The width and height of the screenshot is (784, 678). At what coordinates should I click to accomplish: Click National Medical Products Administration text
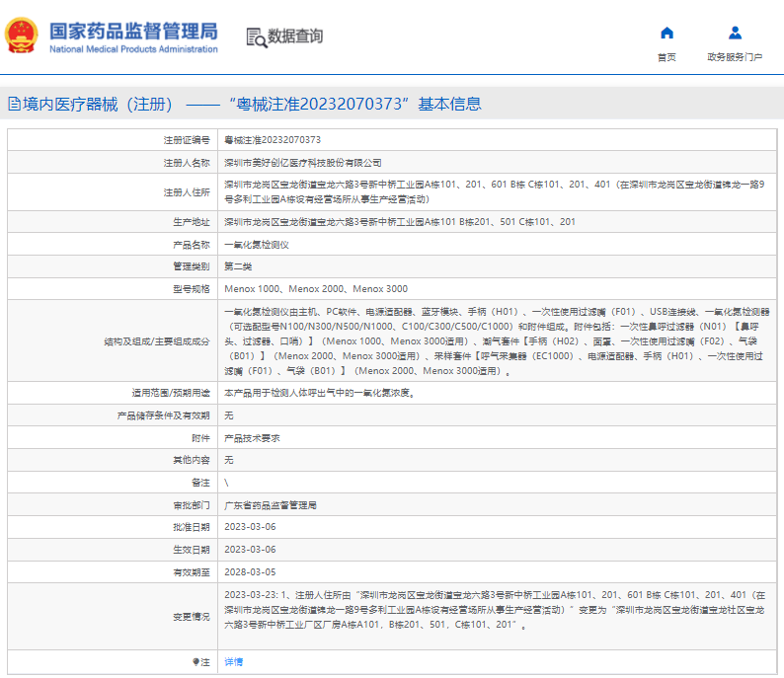(133, 49)
